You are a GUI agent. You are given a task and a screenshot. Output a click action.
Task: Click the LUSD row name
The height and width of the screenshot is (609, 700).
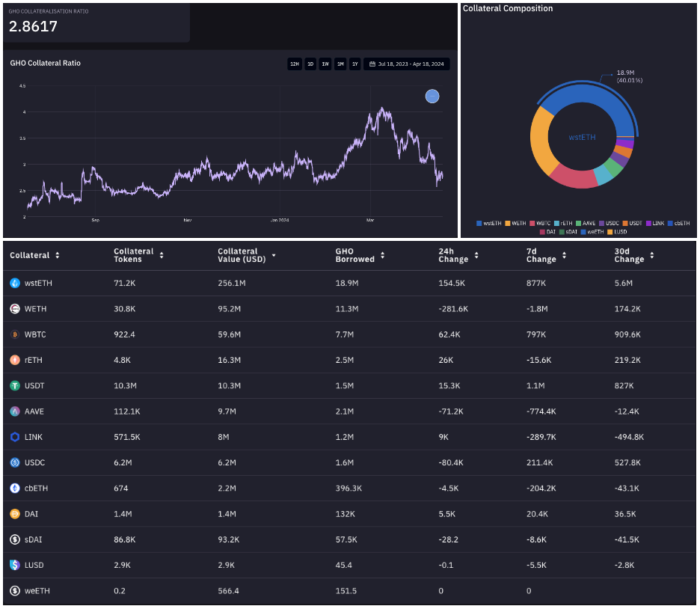34,566
